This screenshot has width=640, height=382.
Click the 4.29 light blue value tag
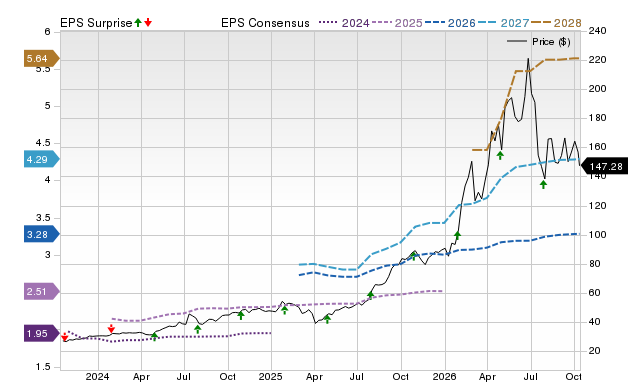(41, 159)
